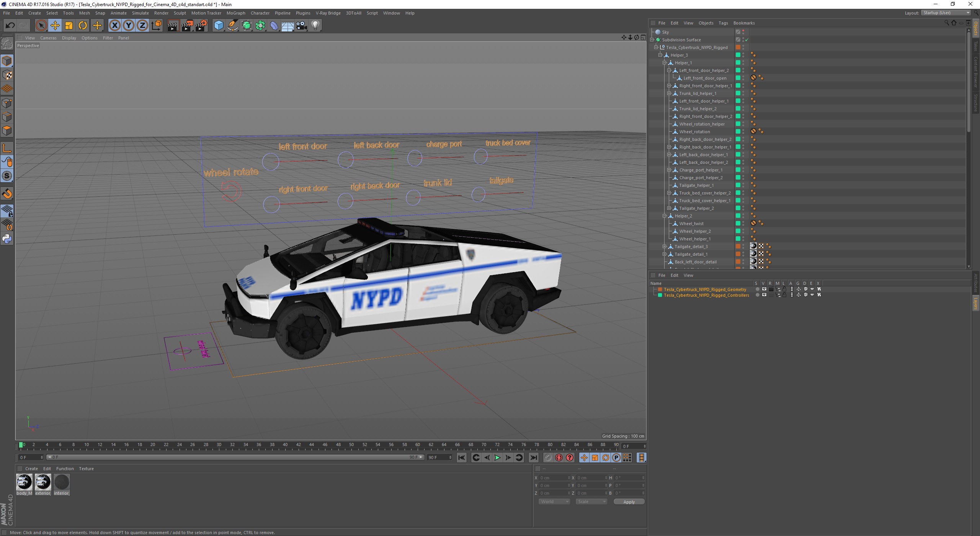Jump to end of animation
The width and height of the screenshot is (980, 536).
point(533,458)
